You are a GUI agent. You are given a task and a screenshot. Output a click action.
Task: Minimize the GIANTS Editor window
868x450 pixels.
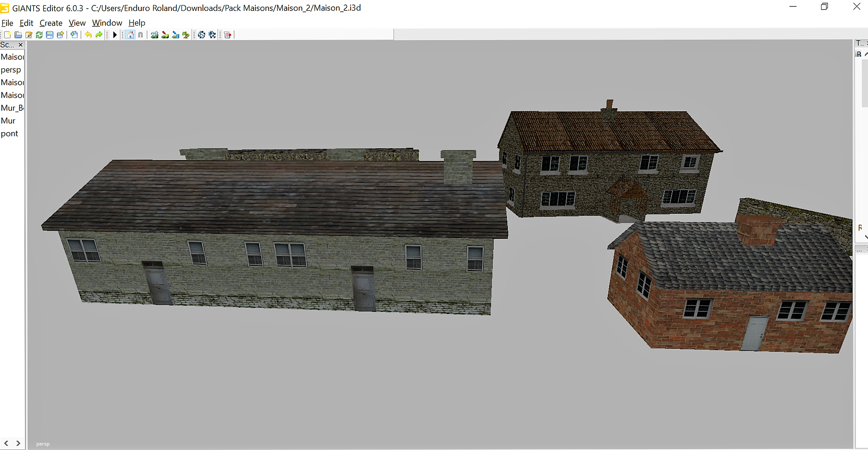coord(793,7)
